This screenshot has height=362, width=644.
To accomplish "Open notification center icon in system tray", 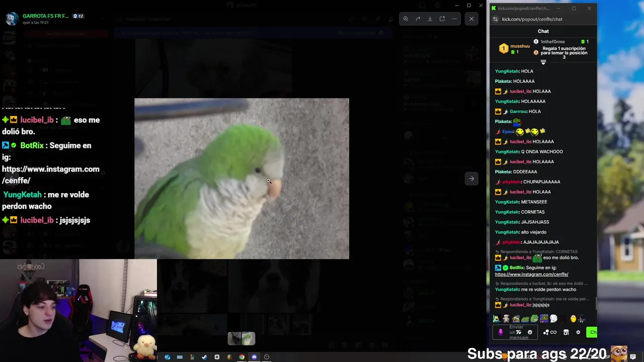I will click(x=633, y=357).
